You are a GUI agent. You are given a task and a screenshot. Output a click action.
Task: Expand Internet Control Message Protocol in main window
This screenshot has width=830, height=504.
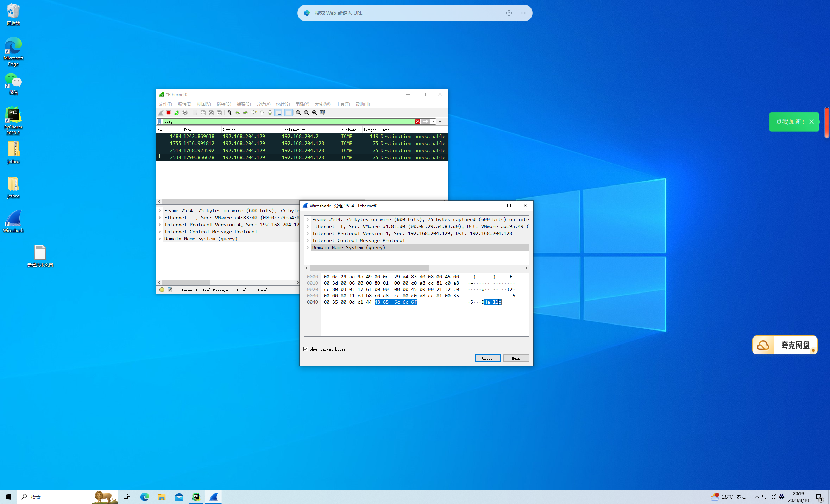click(x=160, y=232)
